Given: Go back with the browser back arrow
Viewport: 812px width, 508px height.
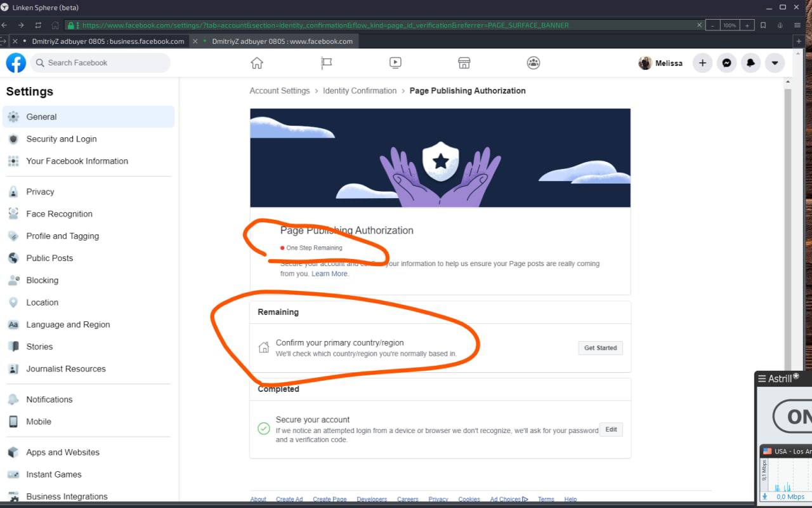Looking at the screenshot, I should coord(4,25).
